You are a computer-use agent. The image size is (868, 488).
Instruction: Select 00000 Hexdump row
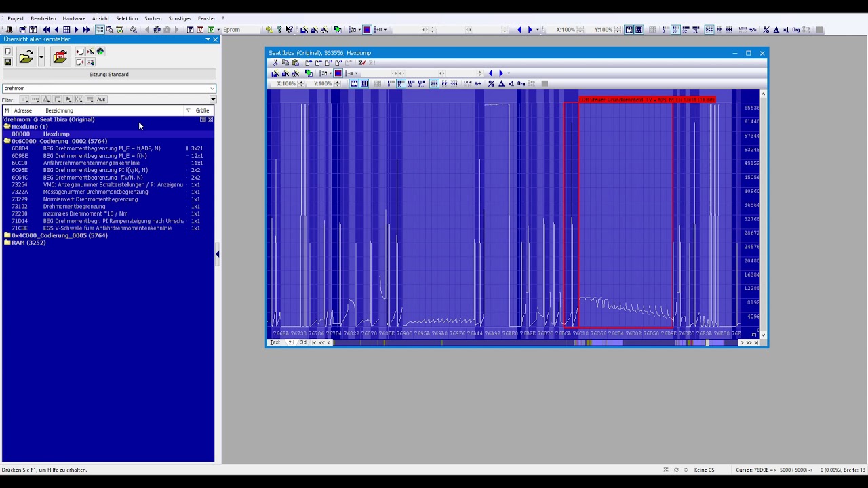pyautogui.click(x=108, y=134)
